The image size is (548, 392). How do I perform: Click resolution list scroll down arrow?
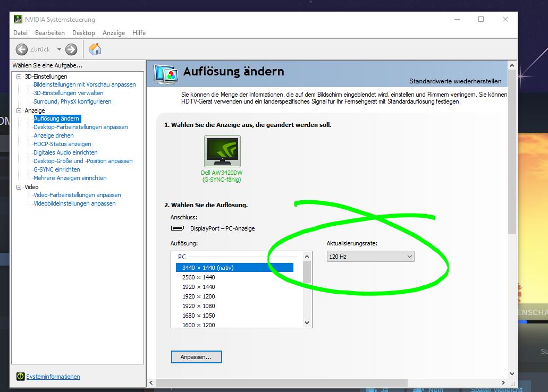coord(307,323)
